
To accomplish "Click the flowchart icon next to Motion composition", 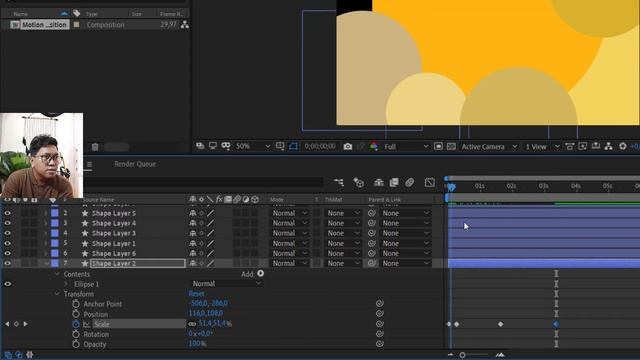I will tap(185, 24).
